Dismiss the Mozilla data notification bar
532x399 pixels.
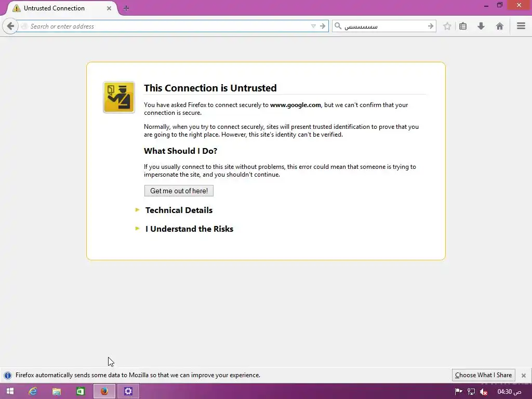pos(524,375)
